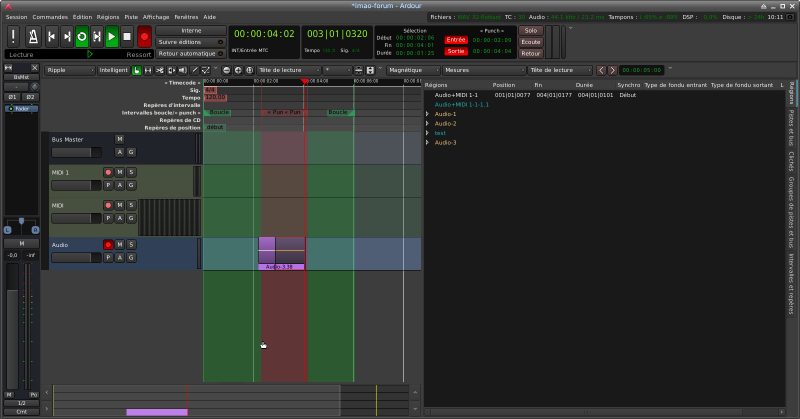Toggle loop playback button
Screen dimensions: 800x419
tap(81, 36)
